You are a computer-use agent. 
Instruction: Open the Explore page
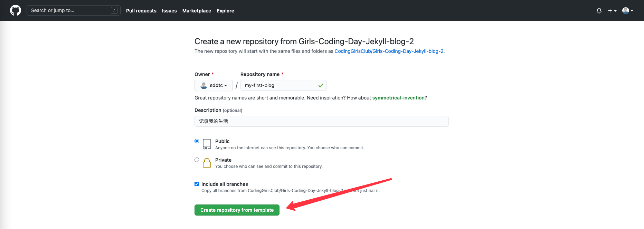tap(225, 11)
